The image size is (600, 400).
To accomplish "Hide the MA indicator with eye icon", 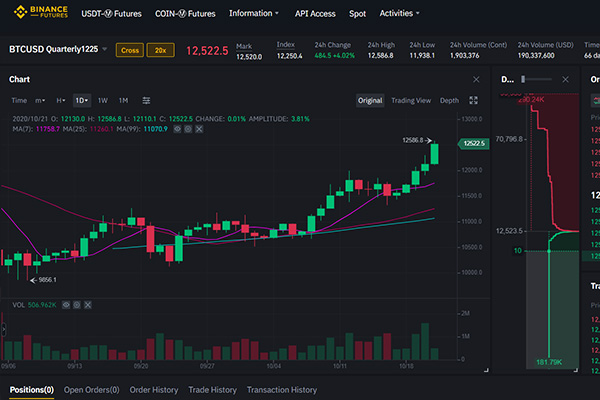I will pos(177,129).
